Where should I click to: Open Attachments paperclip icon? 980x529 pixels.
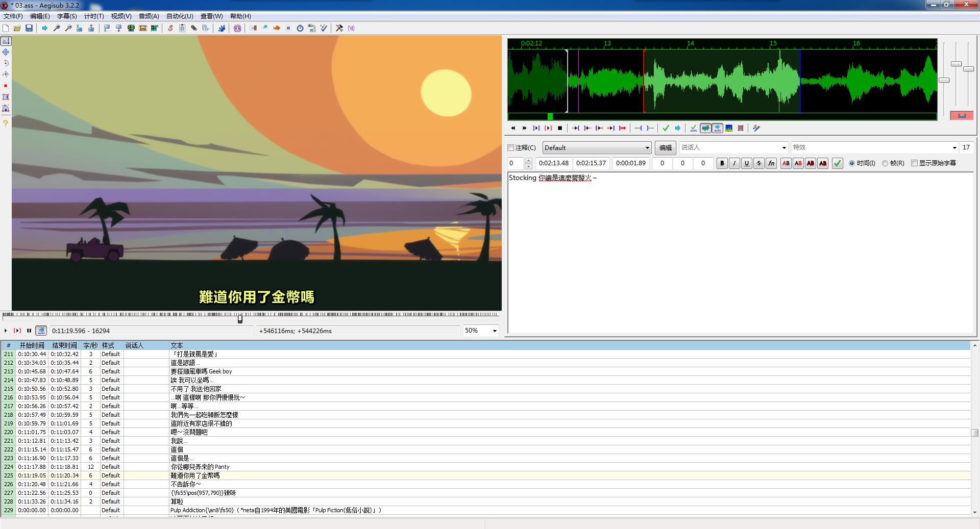click(x=194, y=28)
